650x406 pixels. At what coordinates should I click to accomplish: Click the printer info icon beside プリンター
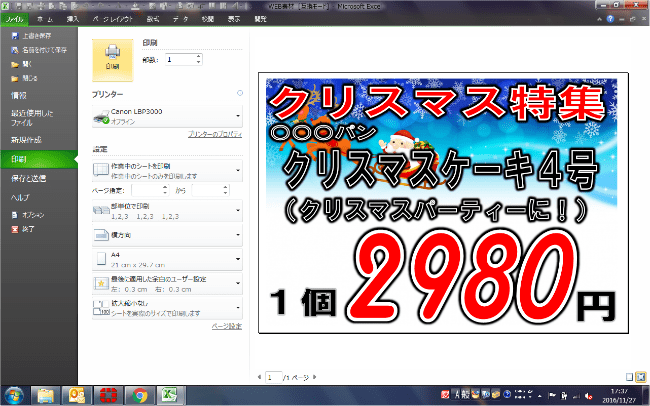tap(240, 93)
